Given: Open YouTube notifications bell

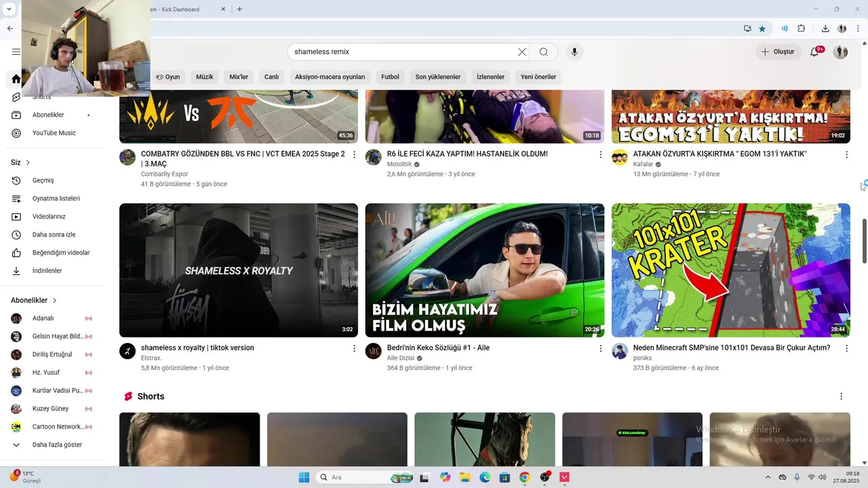Looking at the screenshot, I should point(814,52).
